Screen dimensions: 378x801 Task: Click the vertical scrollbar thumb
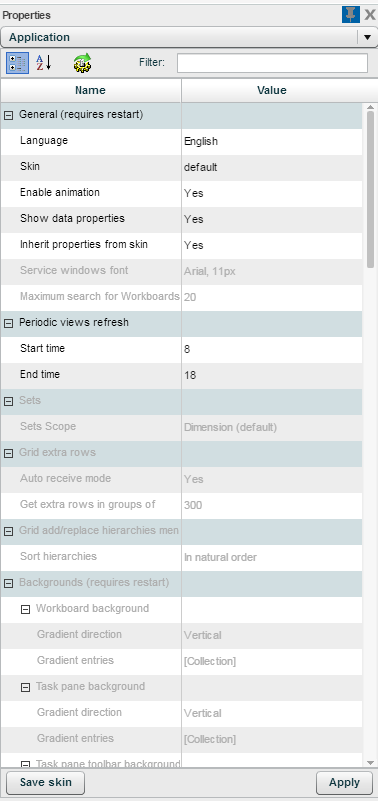[370, 189]
